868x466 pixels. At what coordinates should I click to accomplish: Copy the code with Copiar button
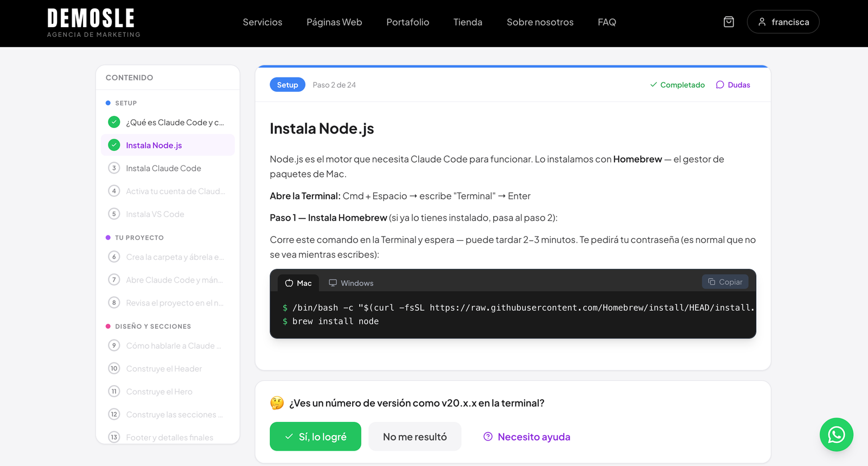click(725, 282)
